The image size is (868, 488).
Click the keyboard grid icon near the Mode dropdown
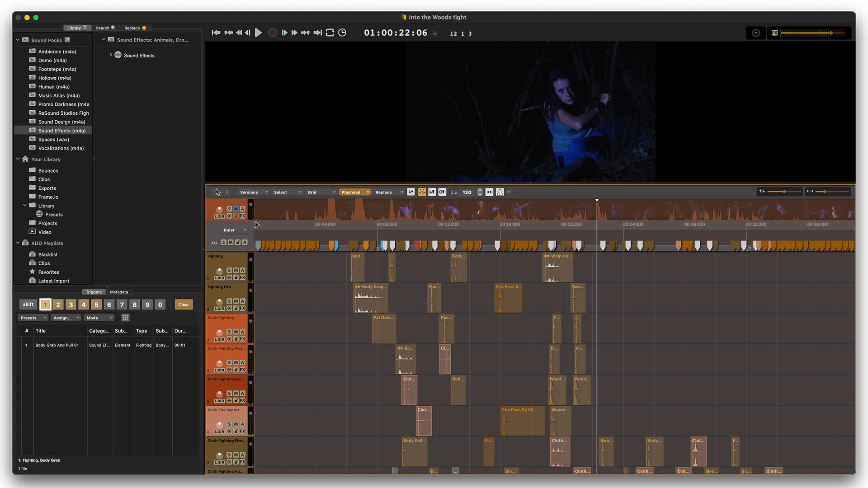125,318
